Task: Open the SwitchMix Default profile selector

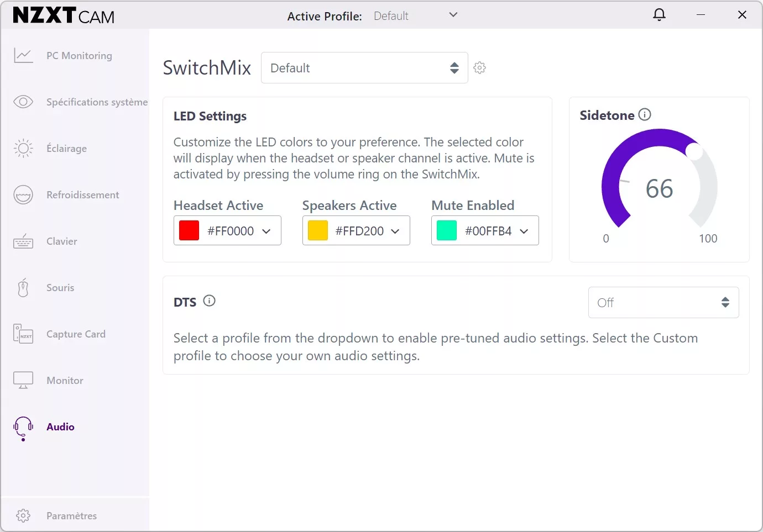Action: (364, 68)
